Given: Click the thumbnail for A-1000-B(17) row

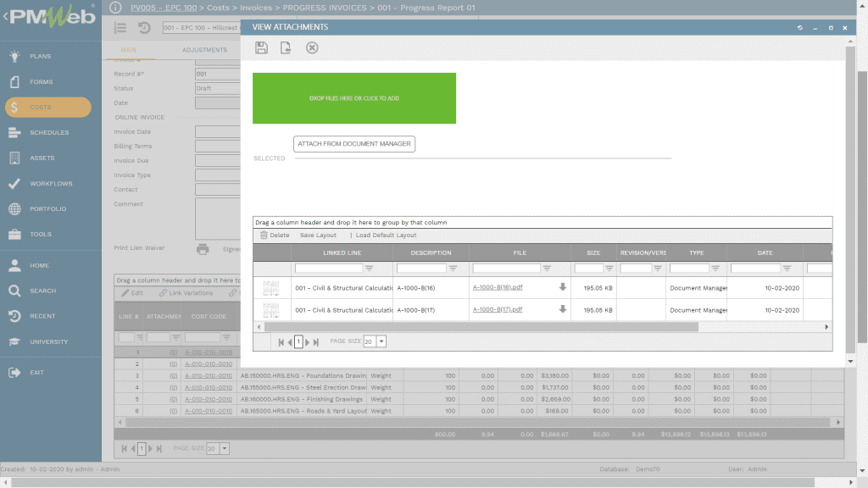Looking at the screenshot, I should tap(271, 310).
